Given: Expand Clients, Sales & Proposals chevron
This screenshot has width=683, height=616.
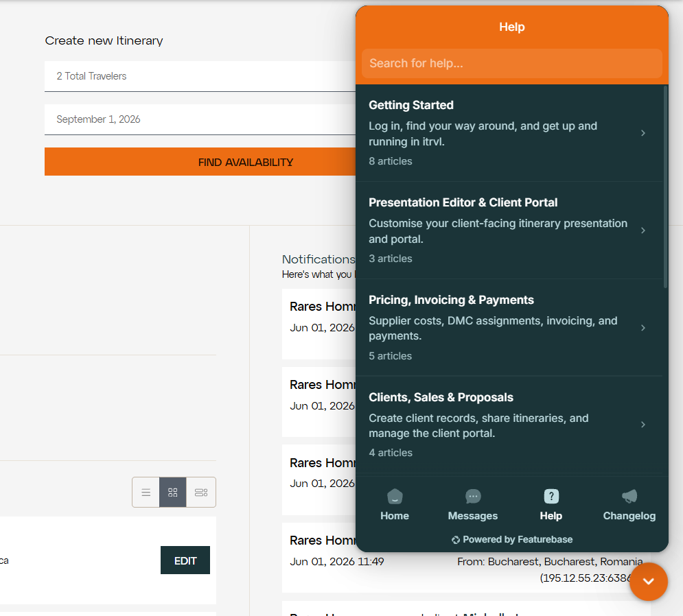Looking at the screenshot, I should (643, 425).
